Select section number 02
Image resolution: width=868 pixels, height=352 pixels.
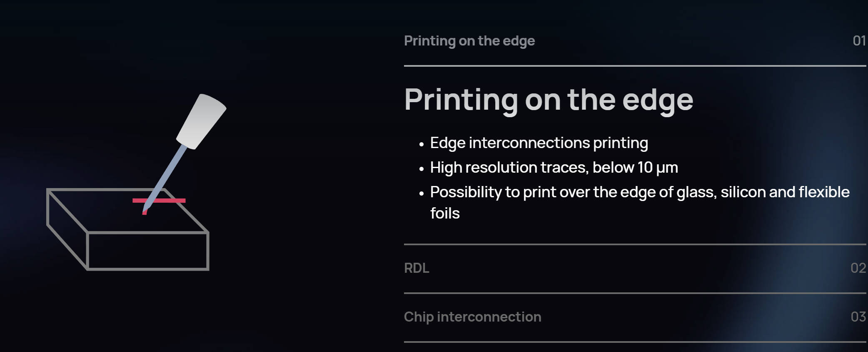click(x=858, y=268)
